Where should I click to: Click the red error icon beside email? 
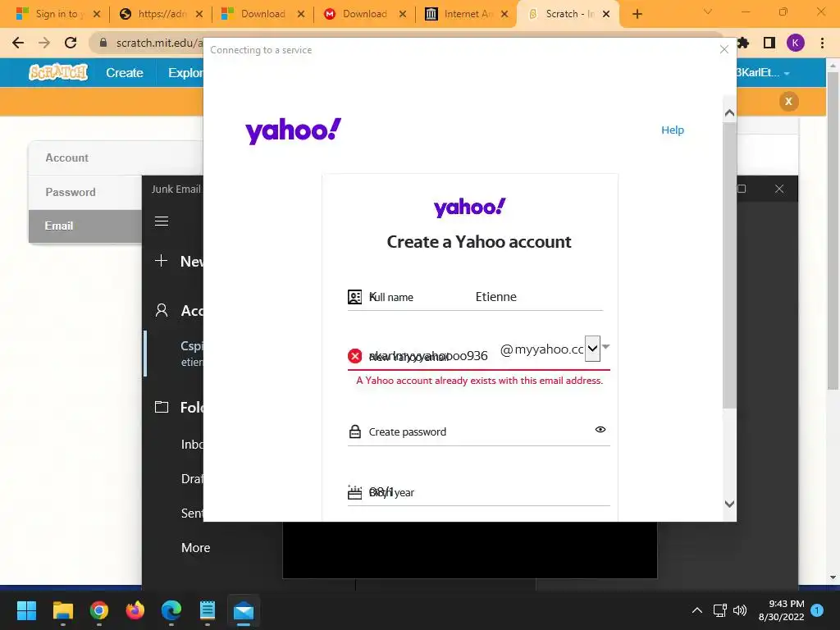(x=354, y=356)
